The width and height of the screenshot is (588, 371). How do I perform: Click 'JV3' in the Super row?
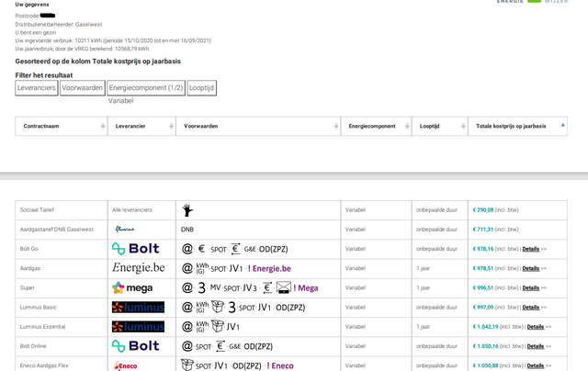pos(249,287)
